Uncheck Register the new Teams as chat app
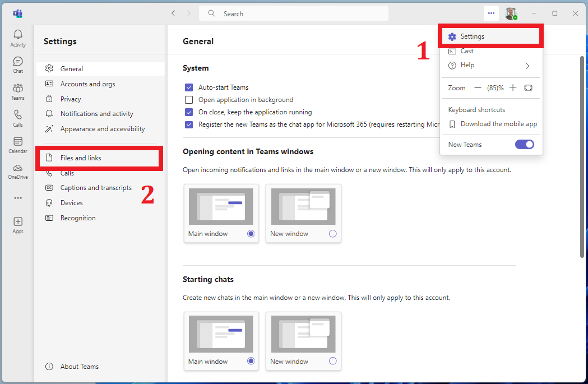This screenshot has width=588, height=384. (189, 124)
